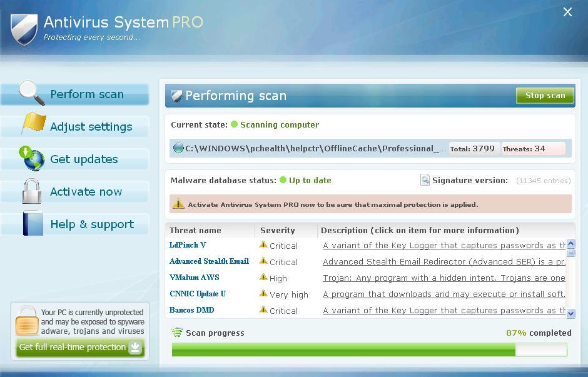Click the magnifying glass Perform scan icon

(x=31, y=93)
